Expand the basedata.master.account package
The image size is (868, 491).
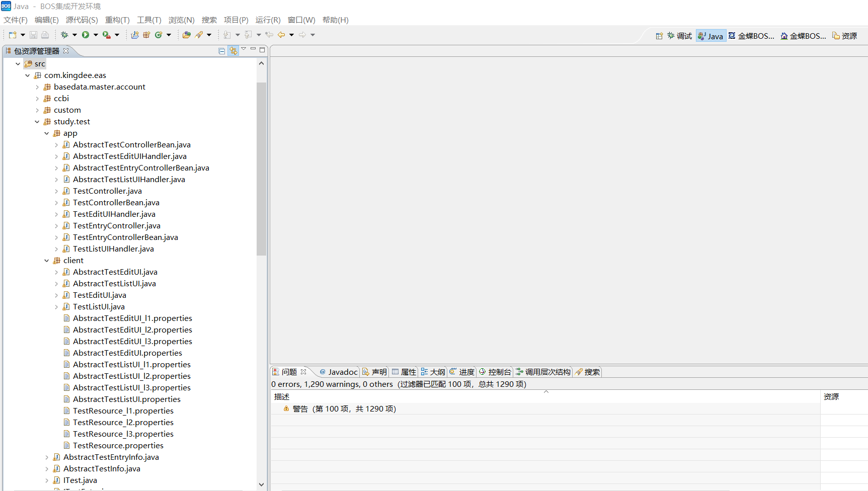(x=37, y=87)
